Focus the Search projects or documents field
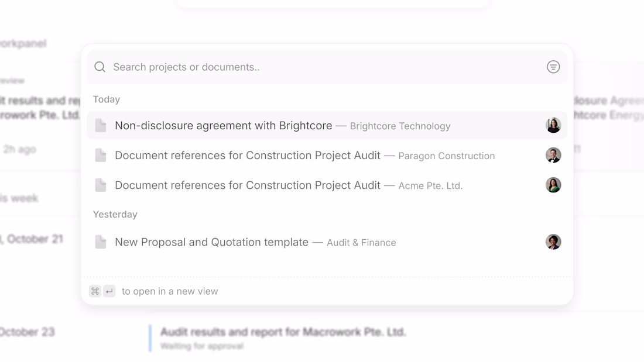Viewport: 644px width, 362px height. point(322,67)
